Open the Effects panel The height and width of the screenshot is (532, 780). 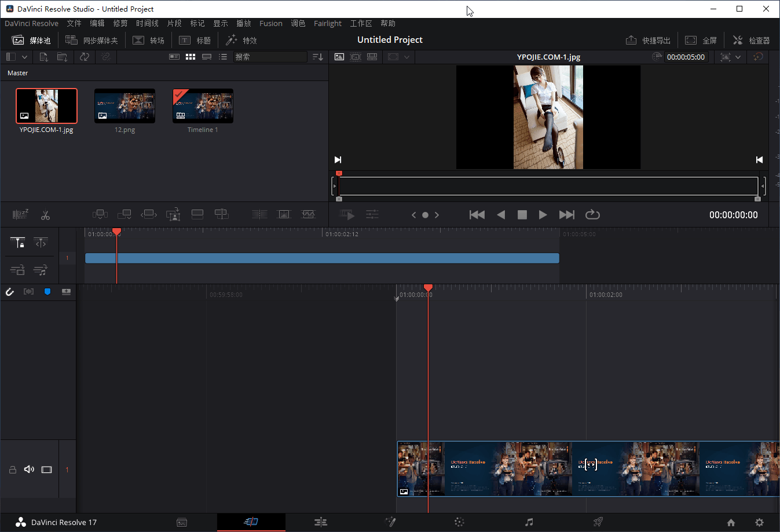[x=241, y=40]
